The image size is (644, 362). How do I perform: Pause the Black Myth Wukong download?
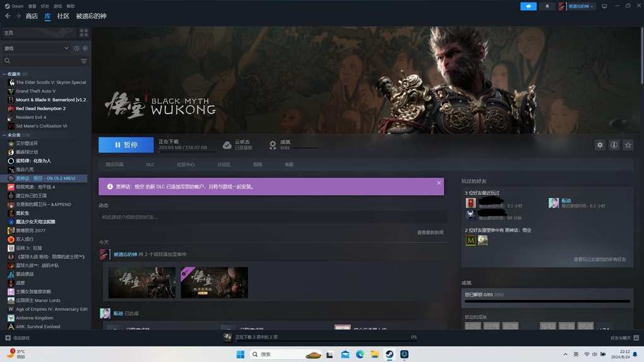pyautogui.click(x=126, y=145)
